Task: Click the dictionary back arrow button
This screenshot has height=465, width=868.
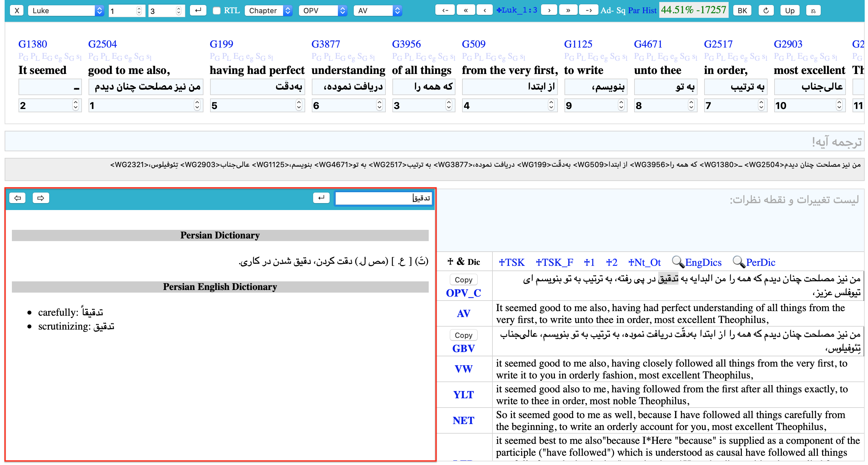Action: [x=18, y=198]
